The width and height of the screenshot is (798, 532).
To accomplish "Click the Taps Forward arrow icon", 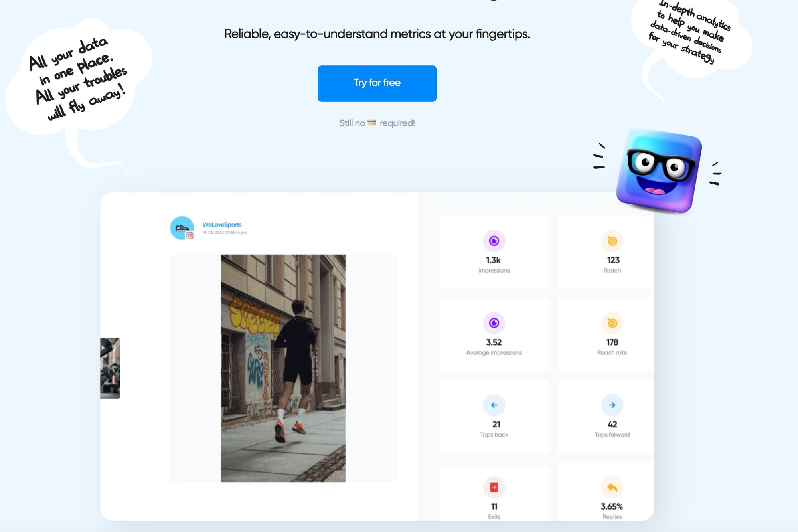I will [612, 405].
